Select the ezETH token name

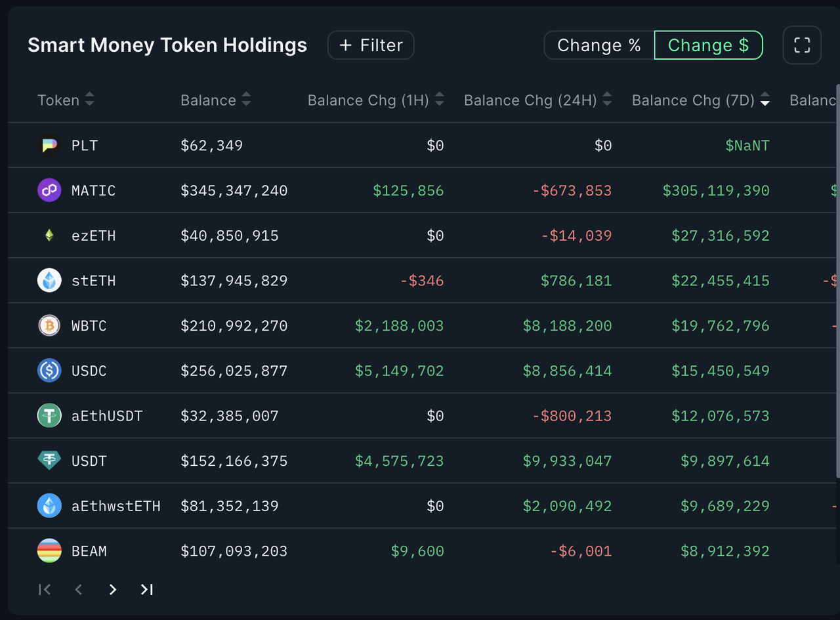coord(93,236)
